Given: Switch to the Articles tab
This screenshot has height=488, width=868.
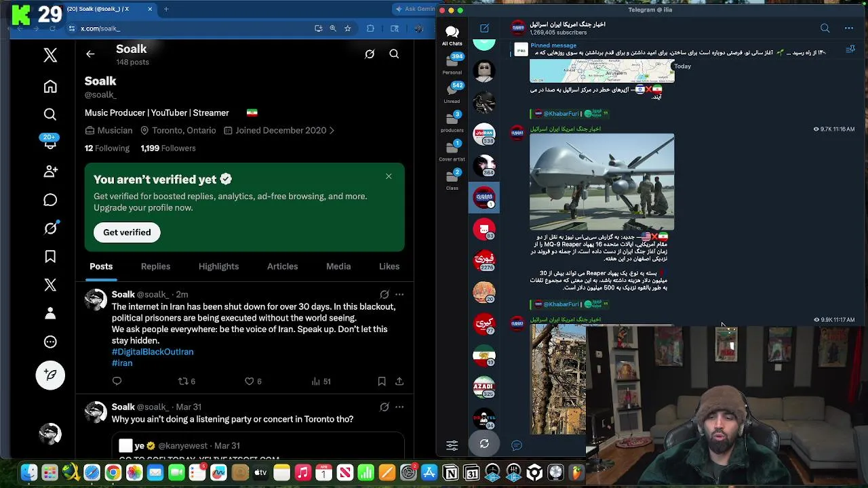Looking at the screenshot, I should pos(282,266).
